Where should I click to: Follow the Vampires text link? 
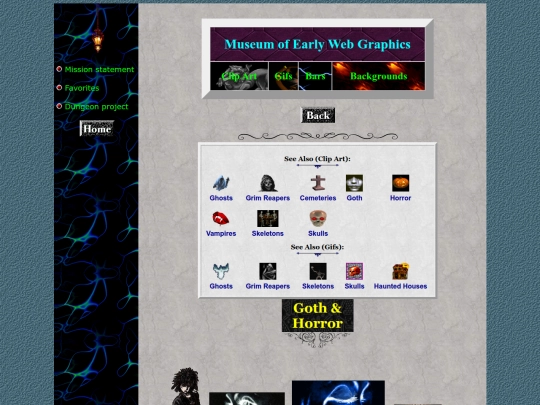[221, 233]
